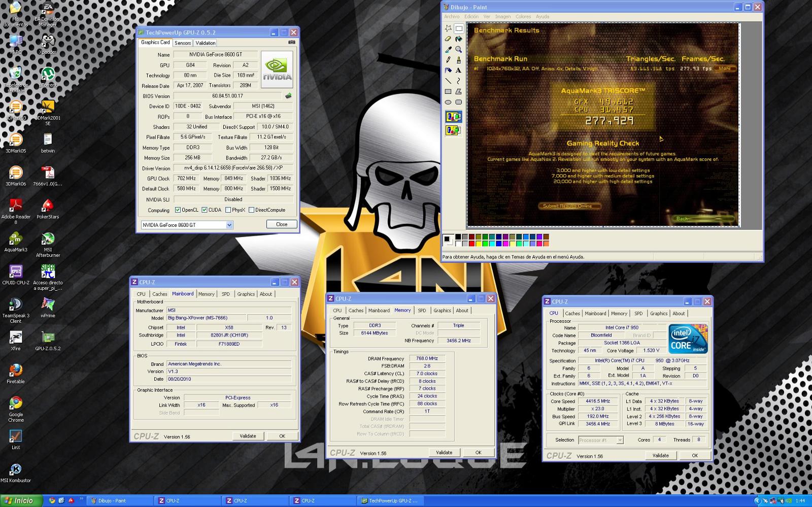
Task: Open the Ayuda menu in Paint
Action: [x=543, y=17]
